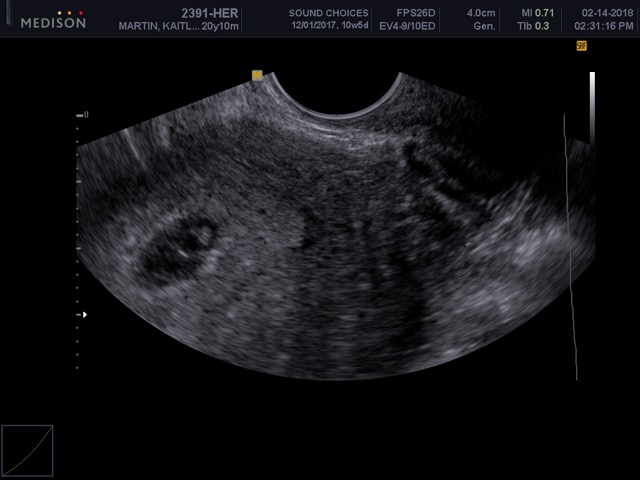Click the FPS26D frame rate readout

pos(416,13)
